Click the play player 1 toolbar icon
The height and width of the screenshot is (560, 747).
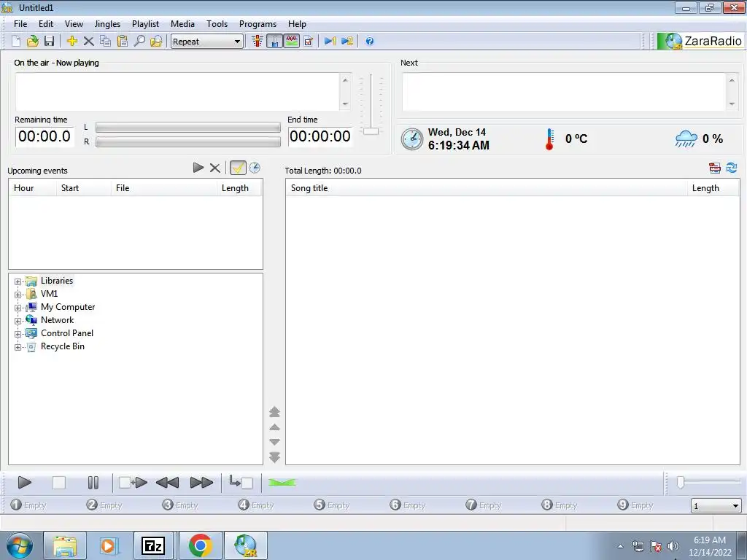tap(330, 42)
